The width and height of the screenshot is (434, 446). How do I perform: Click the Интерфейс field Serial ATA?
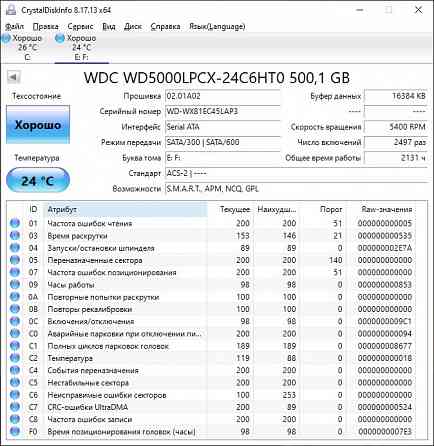(x=222, y=127)
